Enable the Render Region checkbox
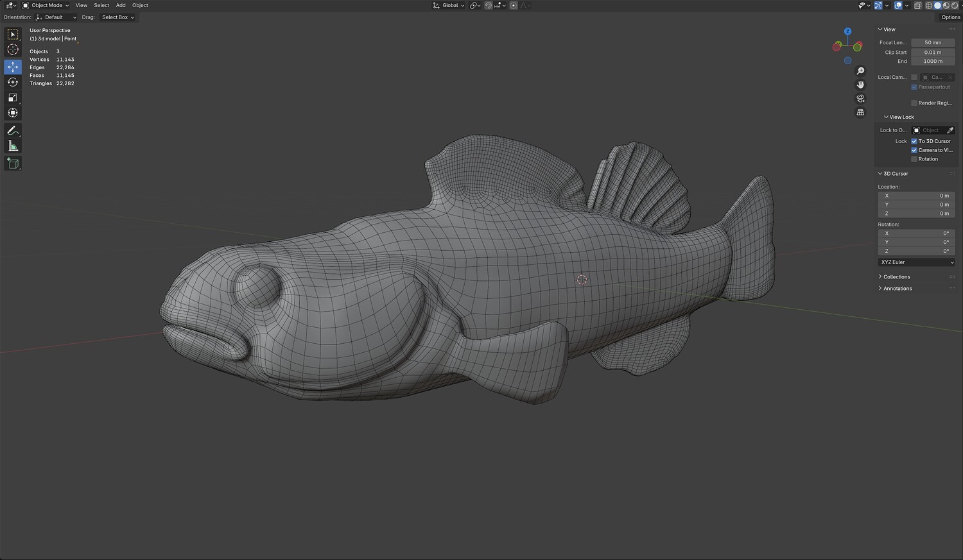The height and width of the screenshot is (560, 963). pyautogui.click(x=914, y=103)
